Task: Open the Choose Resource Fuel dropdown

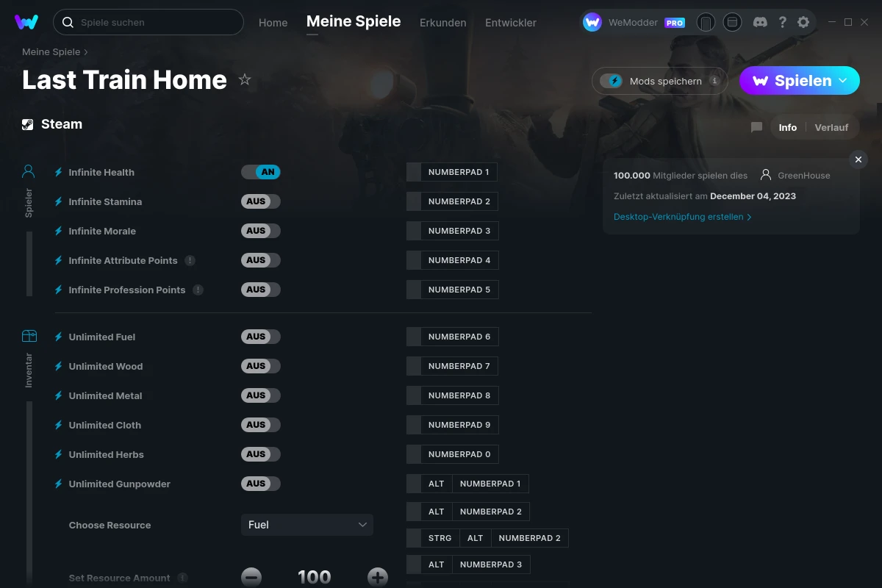Action: point(307,525)
